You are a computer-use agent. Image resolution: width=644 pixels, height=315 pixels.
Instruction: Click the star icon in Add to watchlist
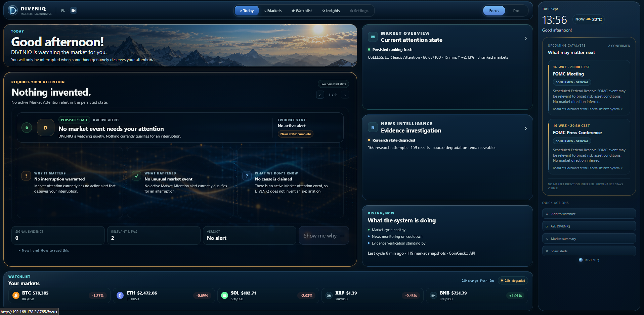coord(547,214)
